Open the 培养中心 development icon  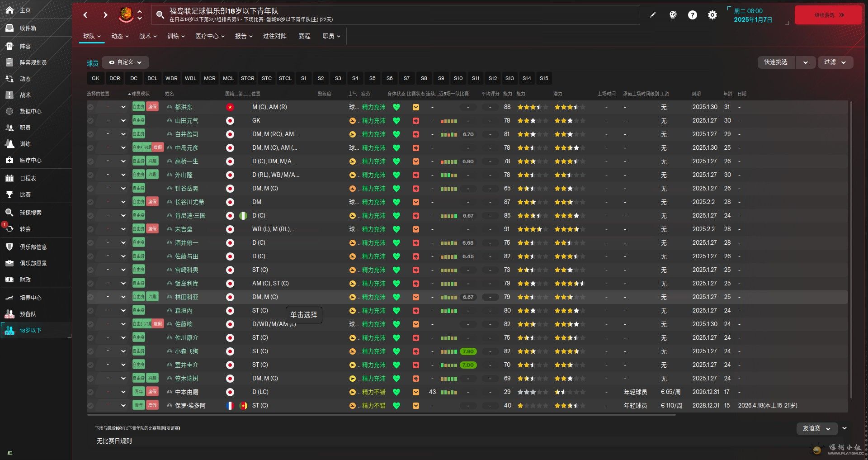[9, 298]
